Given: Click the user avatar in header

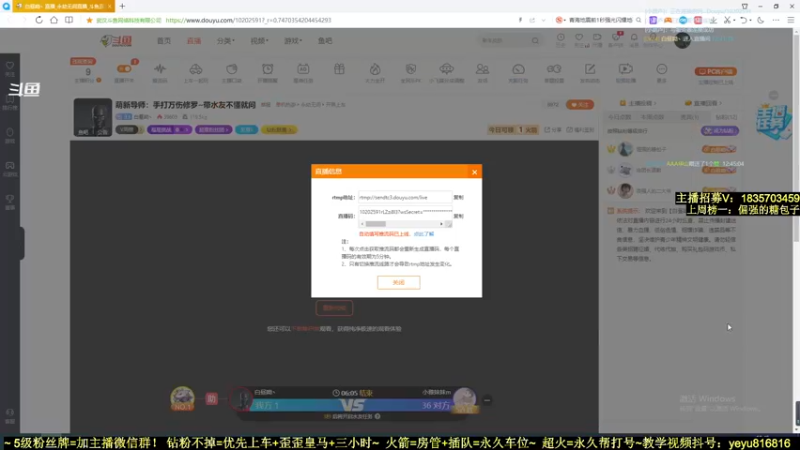Looking at the screenshot, I should point(682,41).
